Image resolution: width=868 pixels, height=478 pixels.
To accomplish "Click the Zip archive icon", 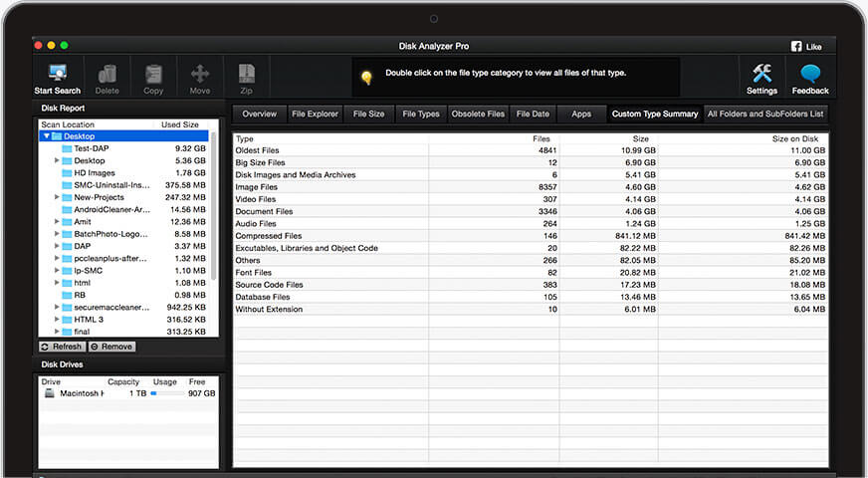I will 246,74.
